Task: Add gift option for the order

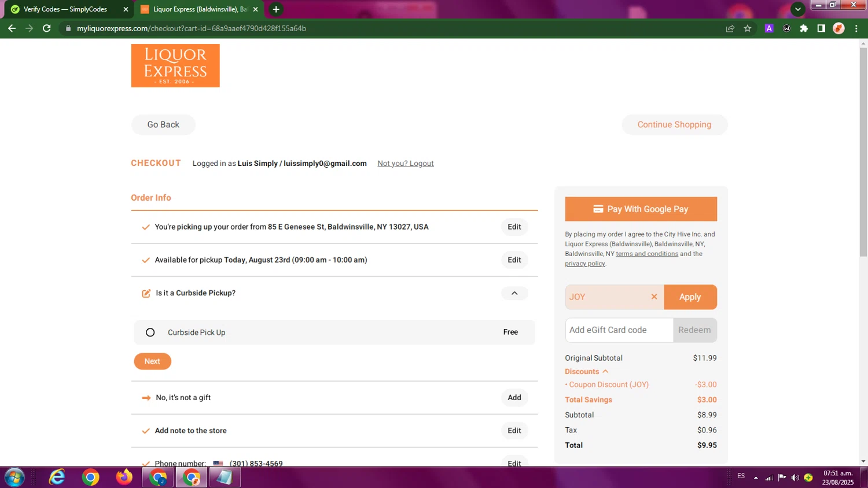Action: click(514, 397)
